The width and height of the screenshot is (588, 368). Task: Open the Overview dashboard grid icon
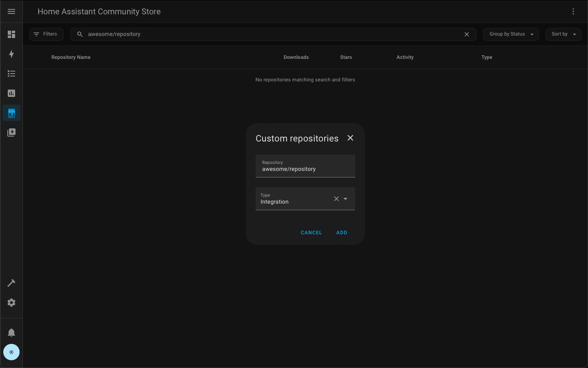click(11, 34)
